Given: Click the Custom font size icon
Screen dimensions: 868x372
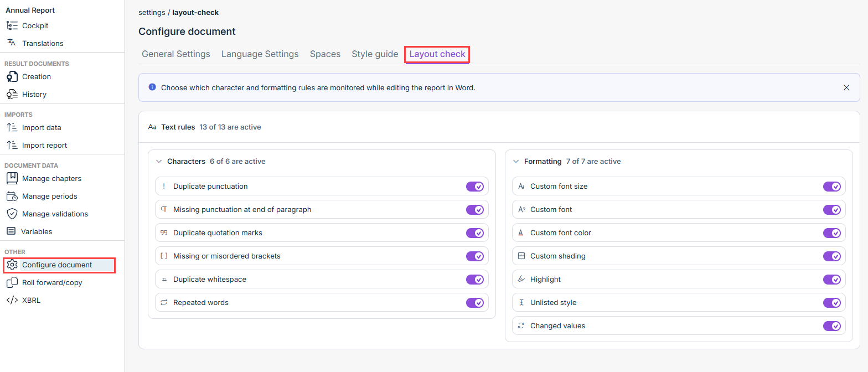Looking at the screenshot, I should point(521,186).
